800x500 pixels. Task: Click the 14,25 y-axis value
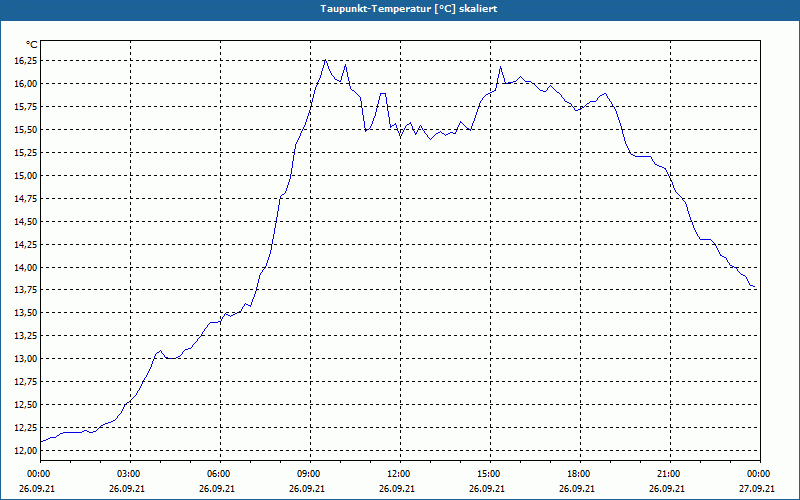25,244
